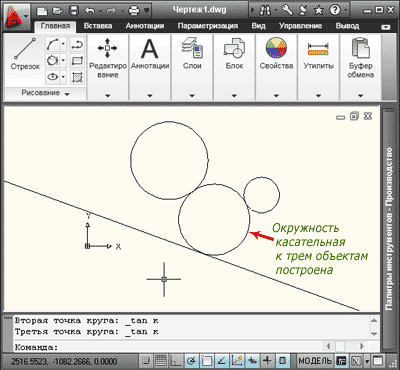Expand the Редактирование panel arrow
This screenshot has height=370, width=400.
108,96
